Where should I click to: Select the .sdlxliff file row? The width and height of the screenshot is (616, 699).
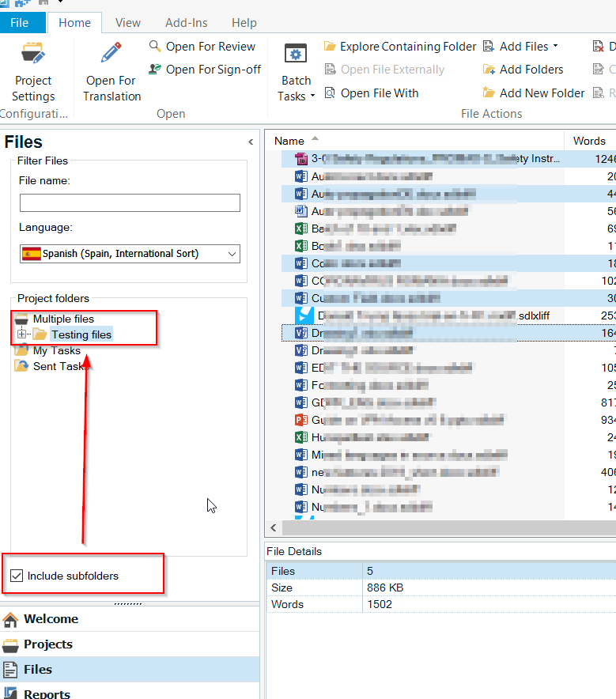pyautogui.click(x=448, y=315)
